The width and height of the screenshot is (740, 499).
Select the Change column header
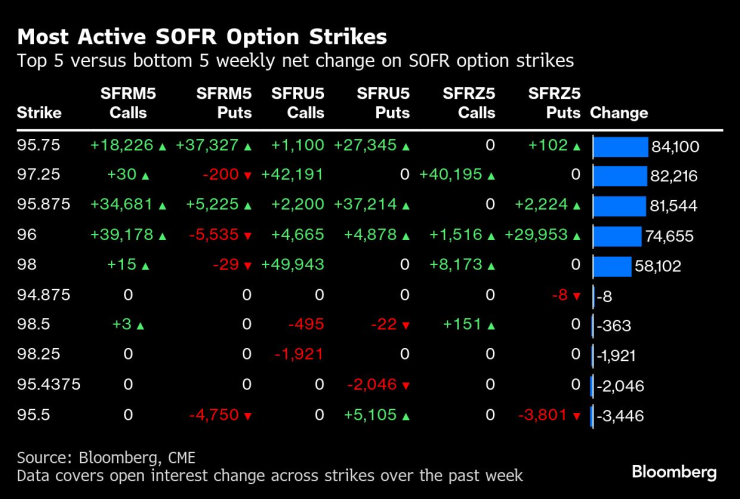tap(619, 113)
